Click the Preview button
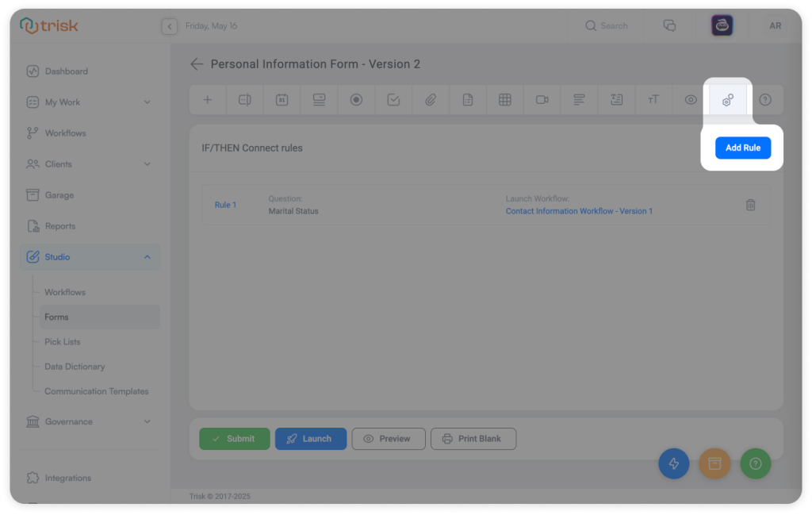The width and height of the screenshot is (812, 515). tap(389, 439)
